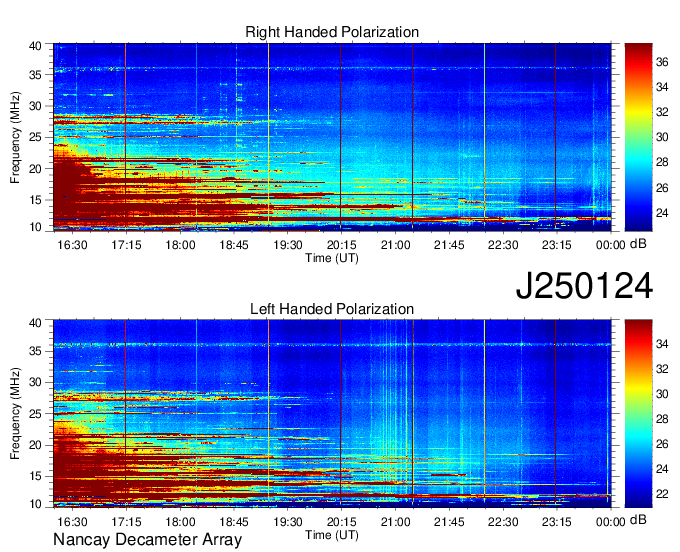The height and width of the screenshot is (552, 680).
Task: Click 00:00 time tick under Right Handed plot
Action: point(611,245)
